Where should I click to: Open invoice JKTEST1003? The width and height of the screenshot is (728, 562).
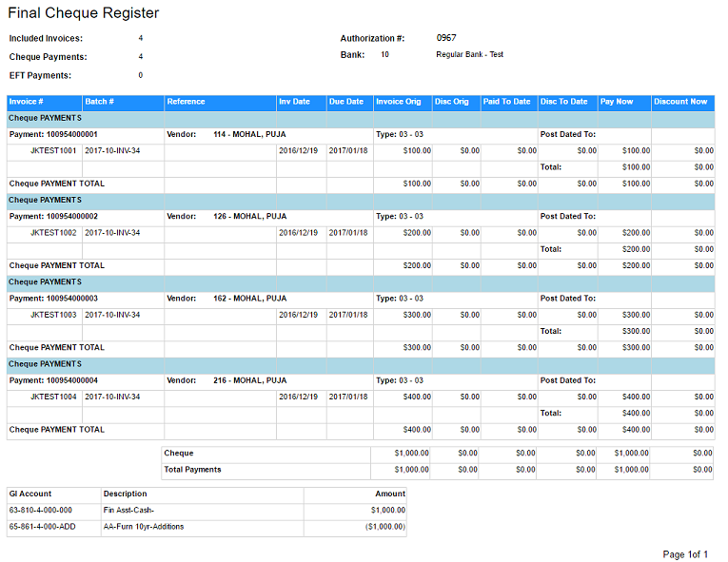coord(53,315)
